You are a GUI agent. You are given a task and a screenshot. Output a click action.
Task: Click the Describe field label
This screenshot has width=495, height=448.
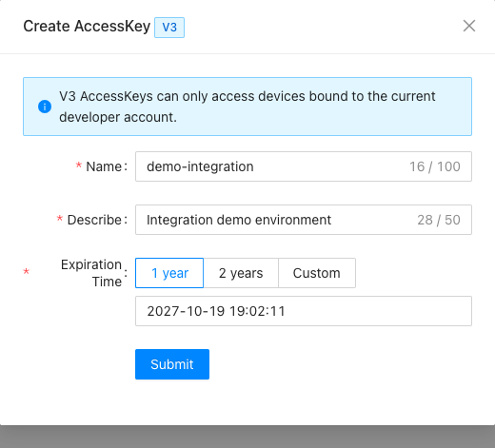[94, 220]
